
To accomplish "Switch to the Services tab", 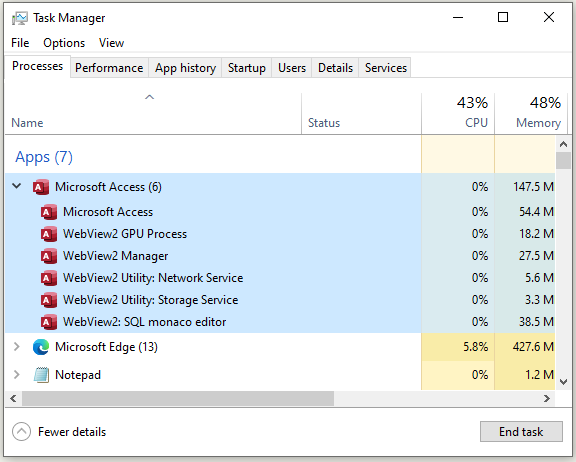I will 386,68.
